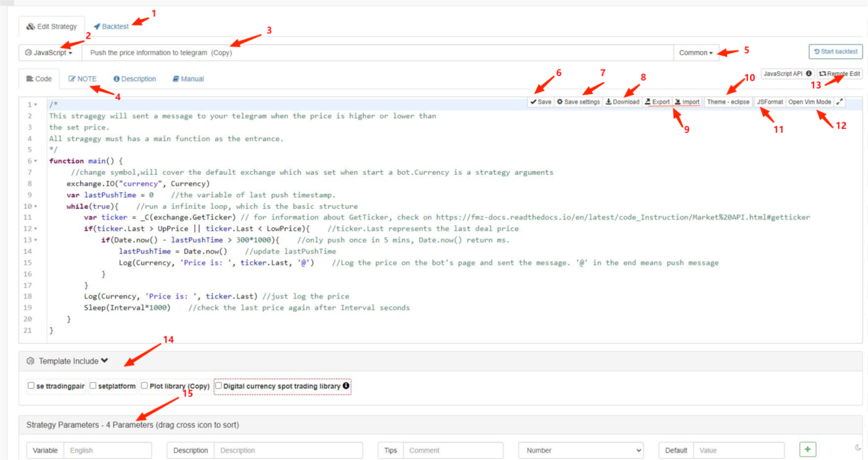
Task: Fold the while loop at line 10
Action: [x=35, y=207]
